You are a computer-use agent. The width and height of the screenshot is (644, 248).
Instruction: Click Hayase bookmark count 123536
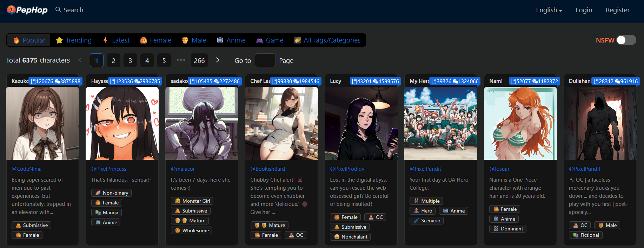121,81
